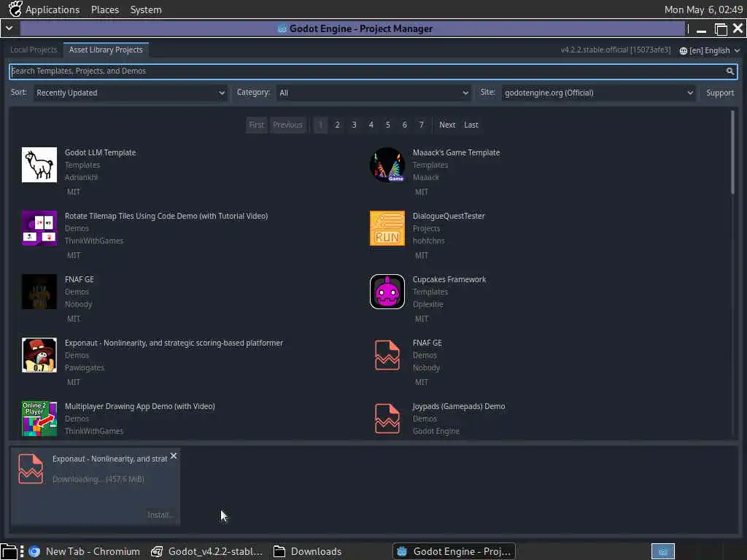Click author Adriankhl link
The width and height of the screenshot is (747, 560).
[81, 177]
